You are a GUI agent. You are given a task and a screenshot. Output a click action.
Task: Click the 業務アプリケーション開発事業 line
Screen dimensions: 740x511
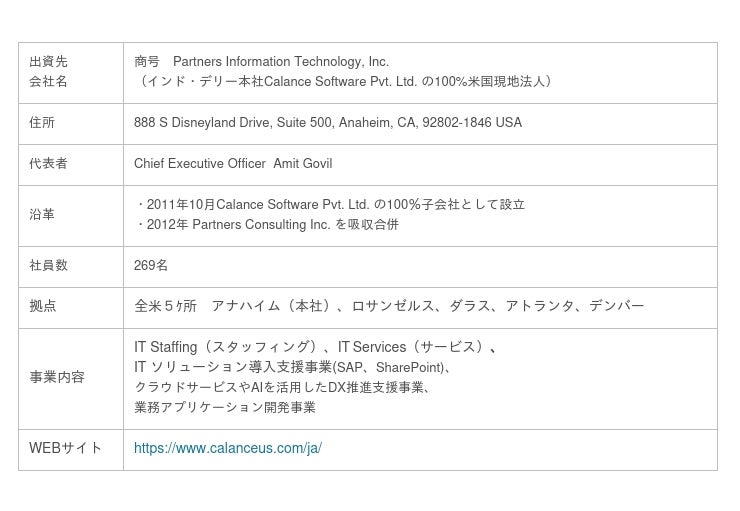(225, 407)
